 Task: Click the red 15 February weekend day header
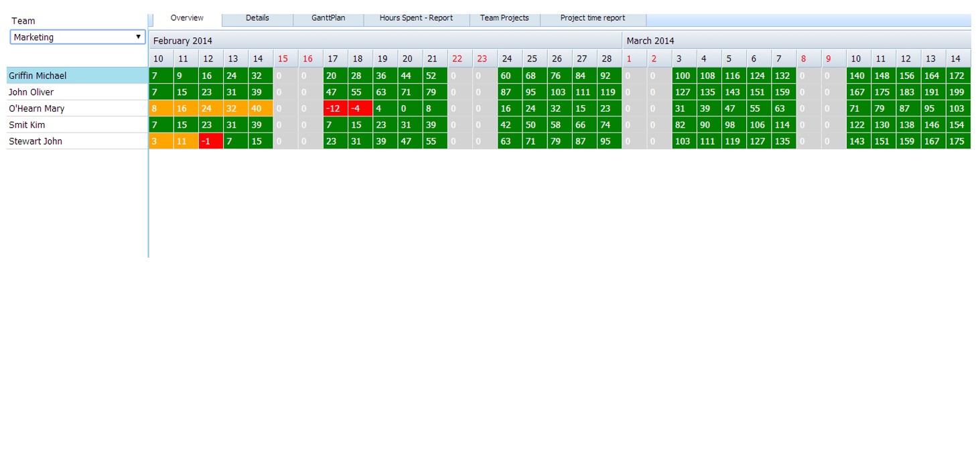[x=285, y=59]
